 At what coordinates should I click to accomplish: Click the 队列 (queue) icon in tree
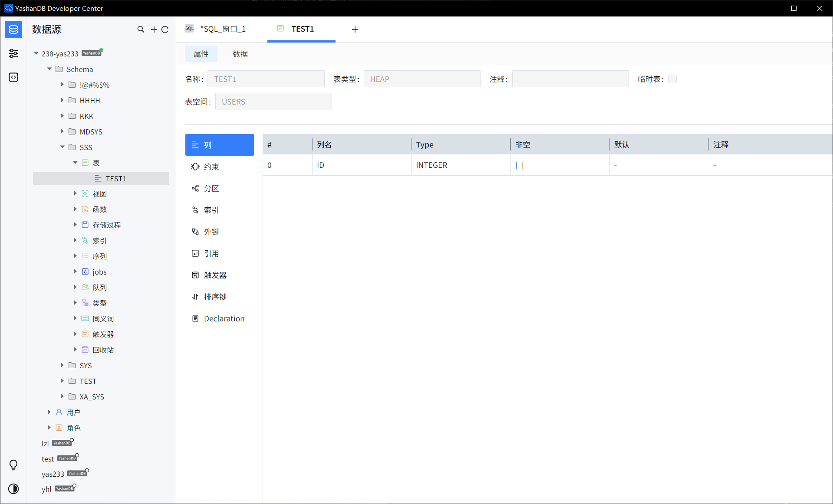(x=85, y=288)
